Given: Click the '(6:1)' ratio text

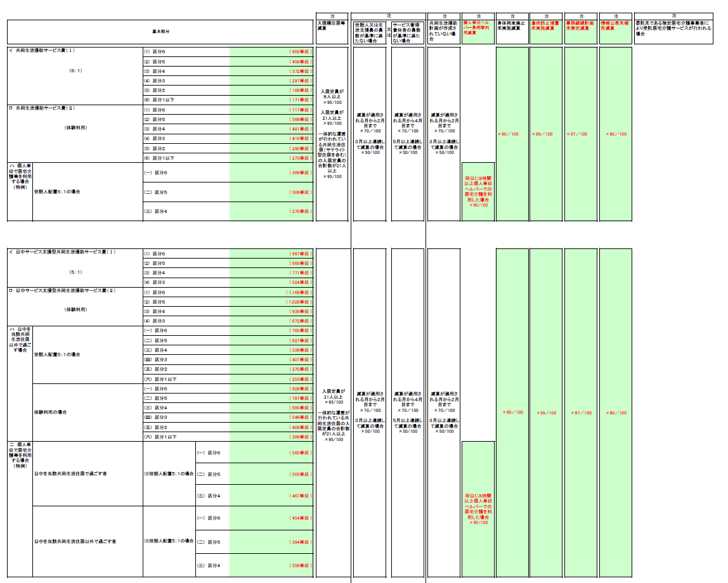Looking at the screenshot, I should 75,71.
